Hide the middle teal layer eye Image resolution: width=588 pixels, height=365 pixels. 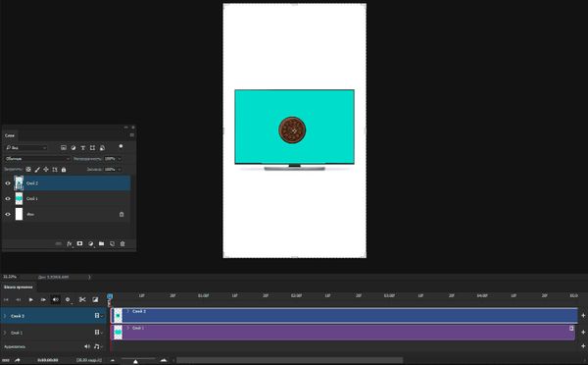point(8,198)
